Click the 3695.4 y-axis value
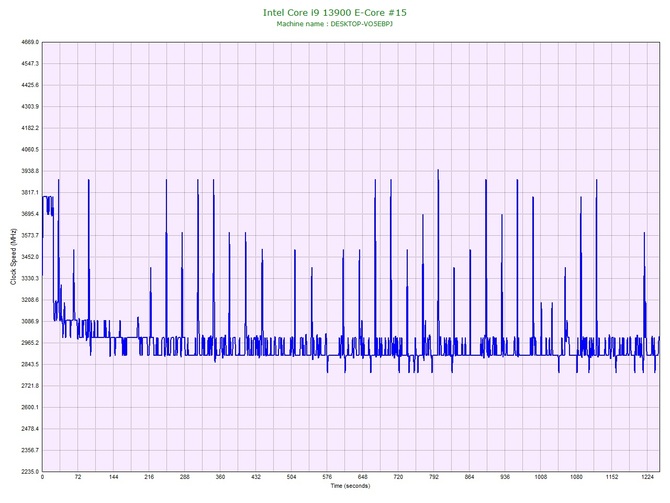 click(x=30, y=214)
